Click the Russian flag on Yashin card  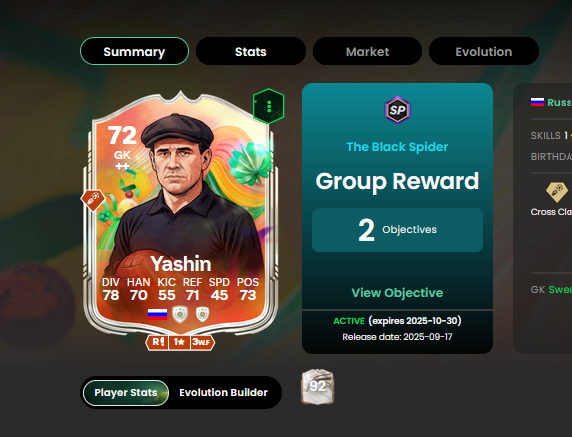tap(158, 314)
